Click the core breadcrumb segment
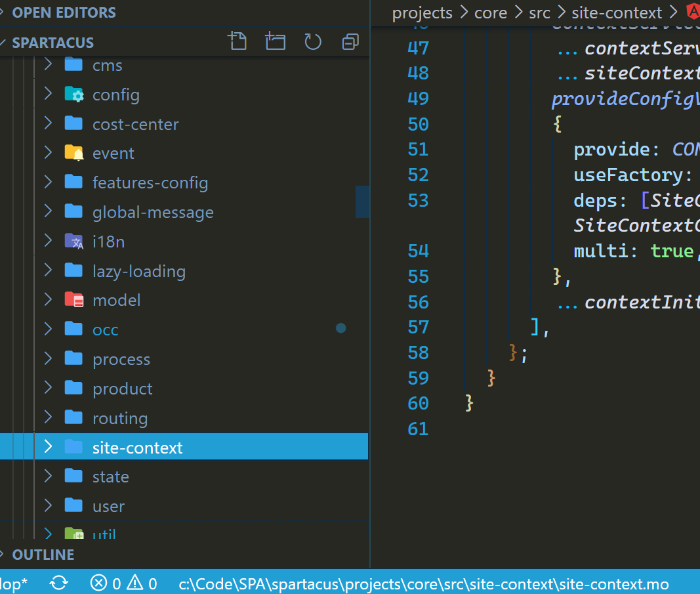 pyautogui.click(x=491, y=13)
